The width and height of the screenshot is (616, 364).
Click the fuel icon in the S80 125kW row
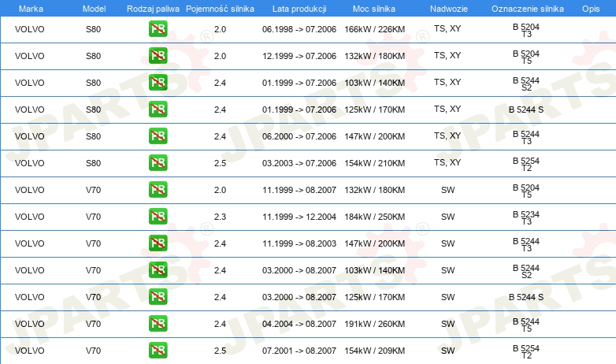click(158, 110)
